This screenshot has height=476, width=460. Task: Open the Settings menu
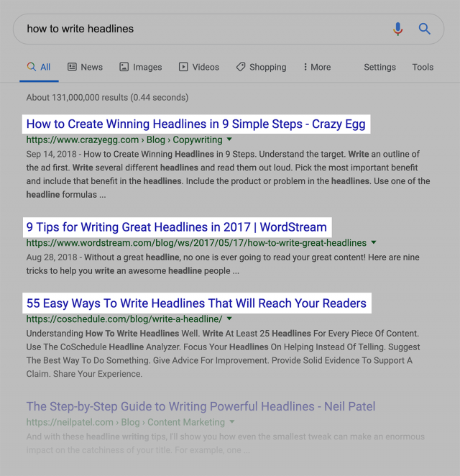380,67
